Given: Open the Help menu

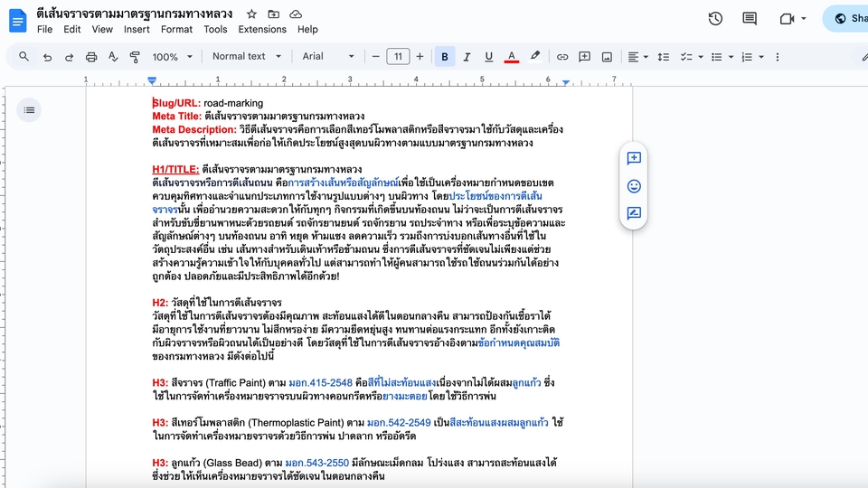Looking at the screenshot, I should pos(307,29).
